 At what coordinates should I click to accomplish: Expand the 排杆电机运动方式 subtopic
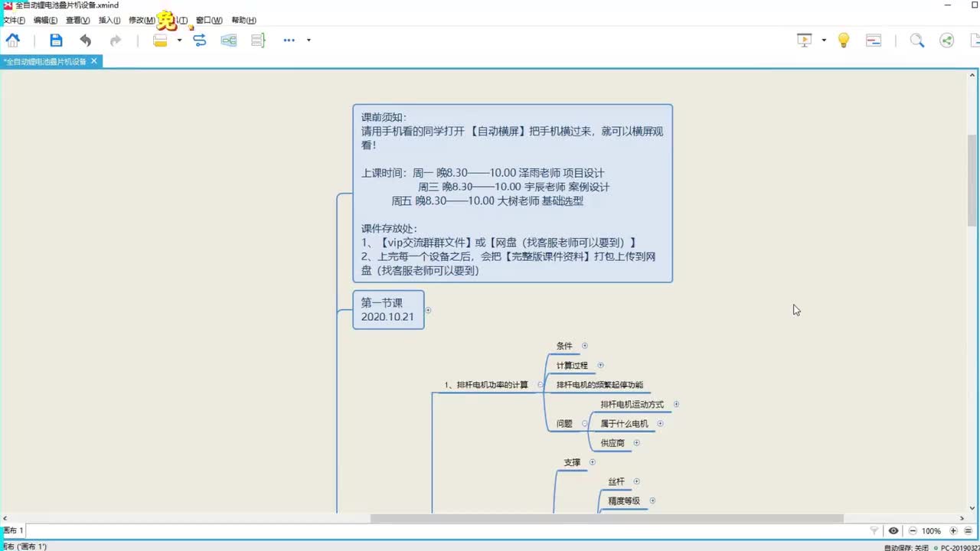click(676, 404)
